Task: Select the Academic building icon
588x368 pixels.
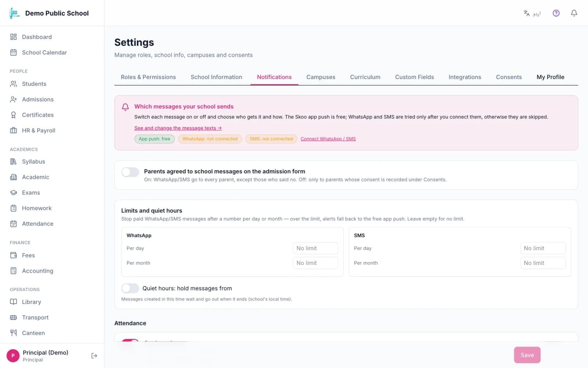Action: click(14, 177)
